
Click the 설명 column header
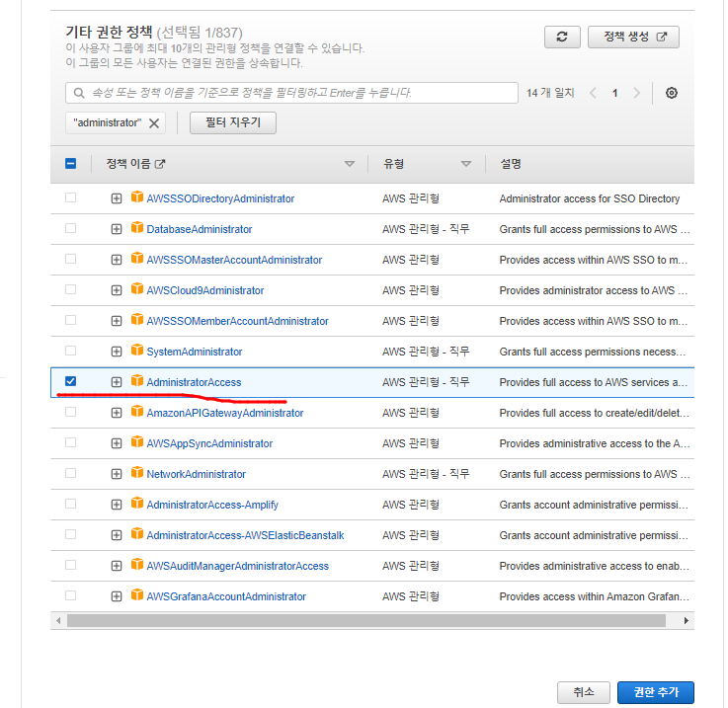[x=511, y=164]
